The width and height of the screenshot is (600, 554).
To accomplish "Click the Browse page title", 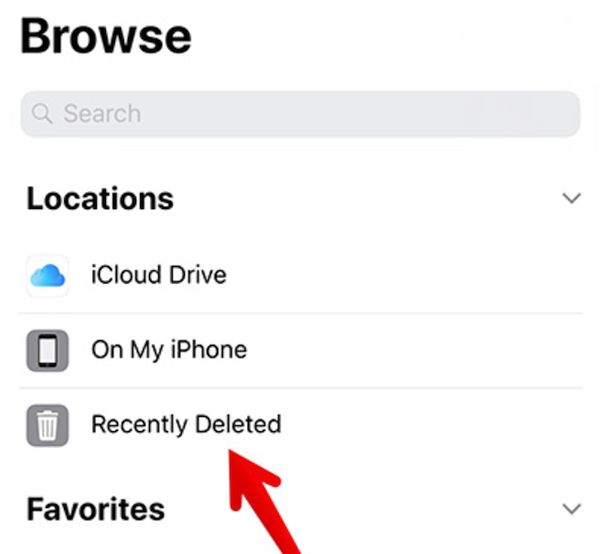I will point(106,36).
